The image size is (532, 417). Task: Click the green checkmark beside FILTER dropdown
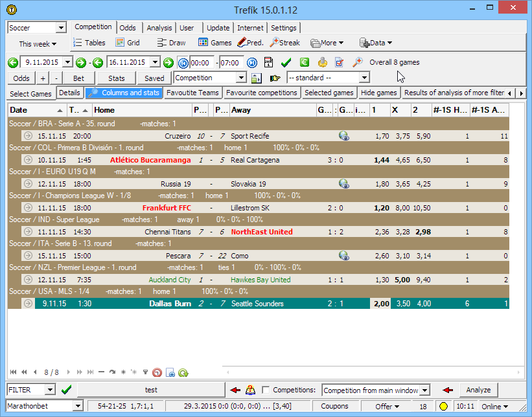coord(66,390)
